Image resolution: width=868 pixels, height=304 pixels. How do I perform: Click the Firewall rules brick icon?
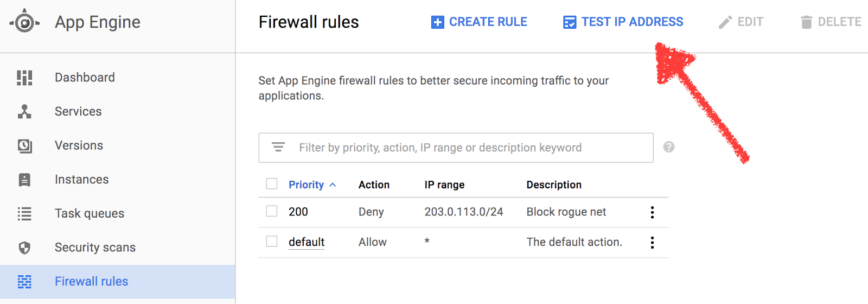(24, 282)
